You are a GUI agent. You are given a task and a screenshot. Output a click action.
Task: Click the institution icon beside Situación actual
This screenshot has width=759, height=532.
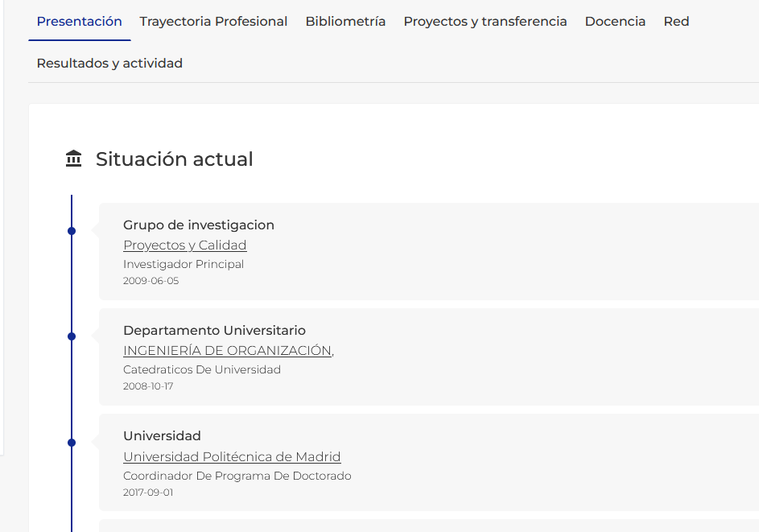pos(73,159)
